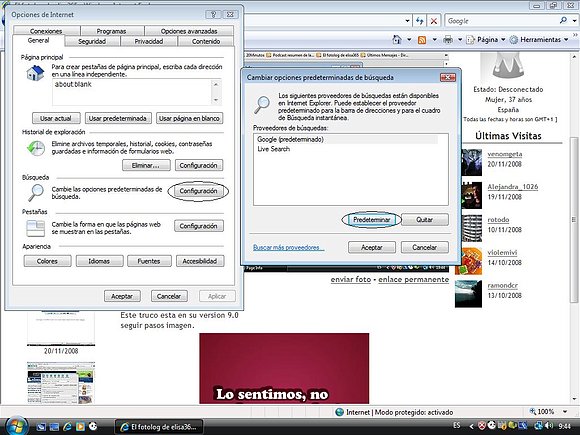Open the address bar history dropdown
The height and width of the screenshot is (435, 580).
(x=407, y=21)
